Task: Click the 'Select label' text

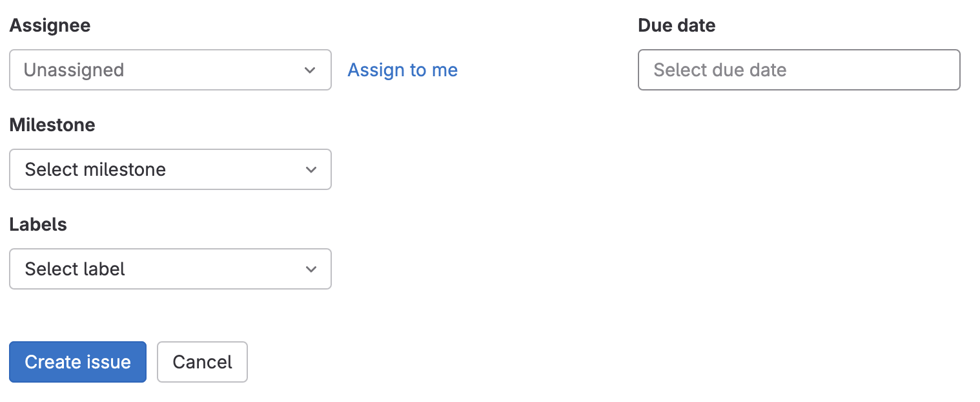Action: point(75,269)
